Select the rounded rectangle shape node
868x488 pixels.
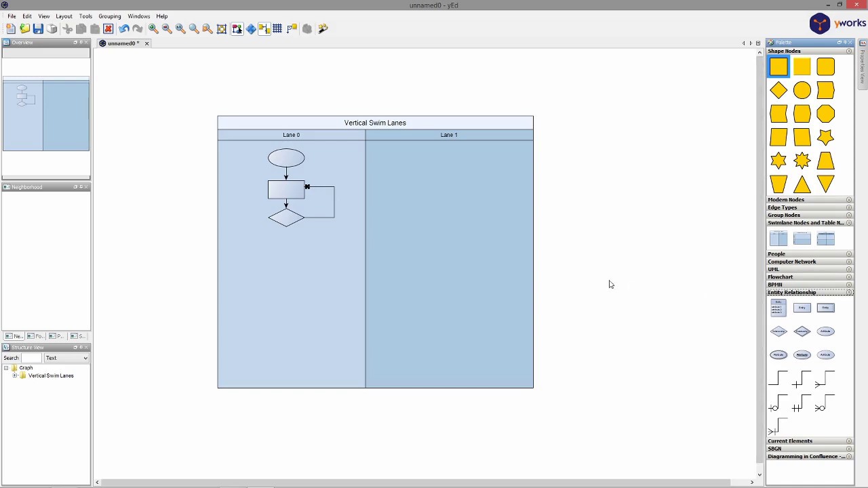pyautogui.click(x=825, y=66)
